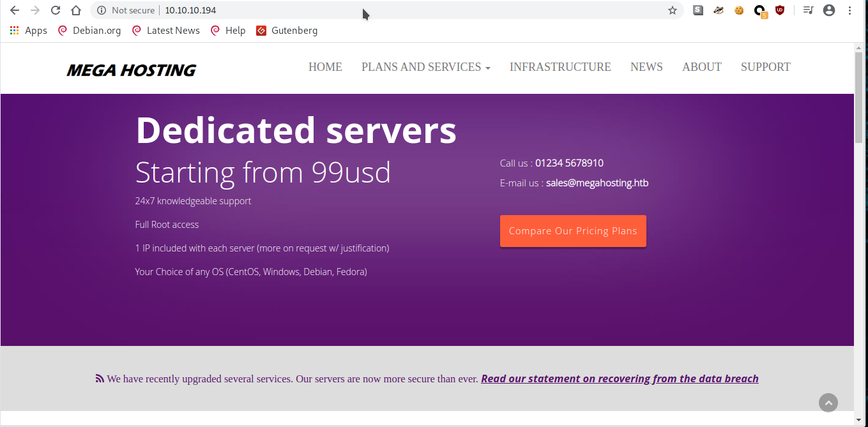Reload the current page
The height and width of the screenshot is (427, 868).
coord(55,10)
